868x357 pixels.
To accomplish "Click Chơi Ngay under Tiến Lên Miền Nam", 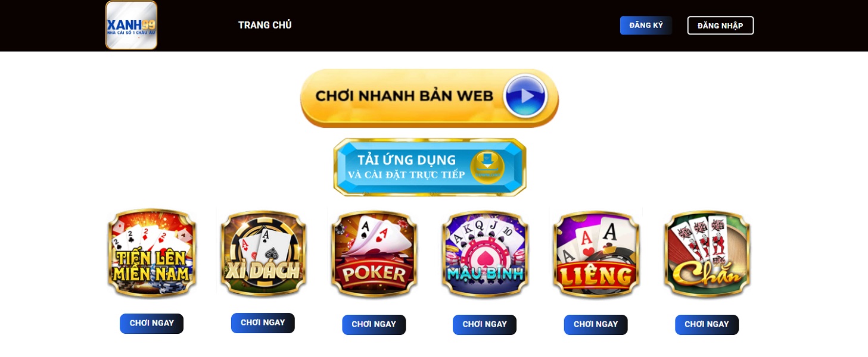I will [x=152, y=323].
